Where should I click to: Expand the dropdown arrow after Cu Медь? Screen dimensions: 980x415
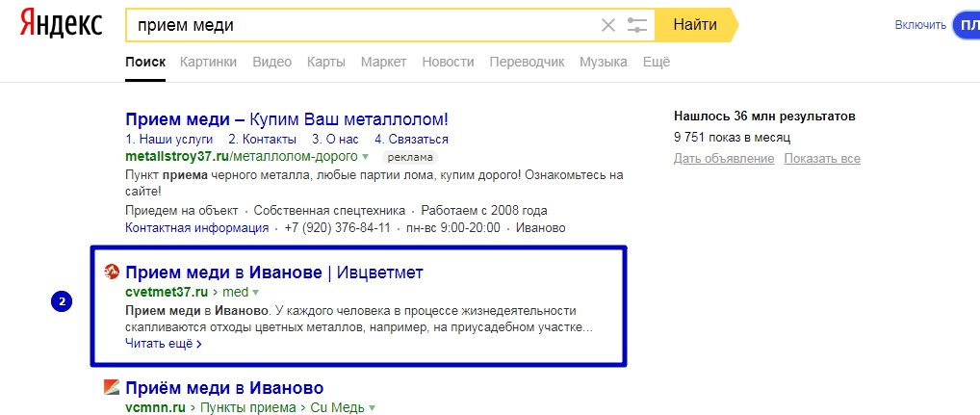tap(373, 408)
